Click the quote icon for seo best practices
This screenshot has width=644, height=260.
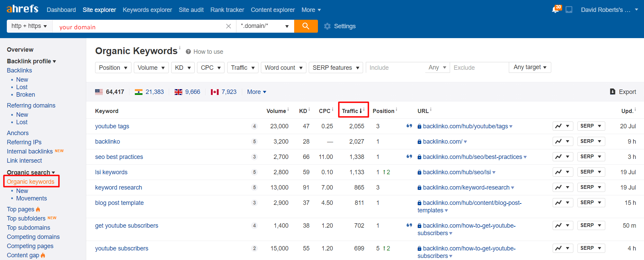pyautogui.click(x=409, y=157)
